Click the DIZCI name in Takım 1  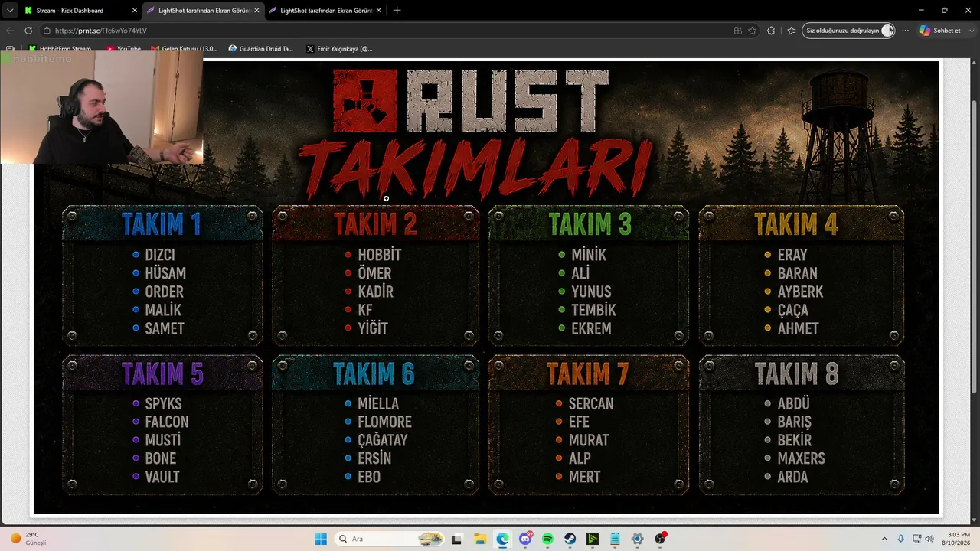(160, 255)
